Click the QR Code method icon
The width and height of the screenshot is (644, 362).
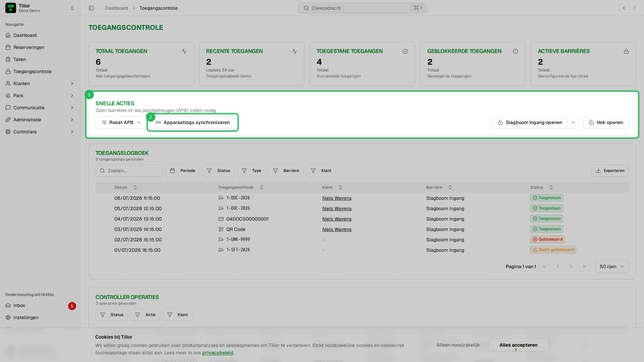click(x=221, y=229)
